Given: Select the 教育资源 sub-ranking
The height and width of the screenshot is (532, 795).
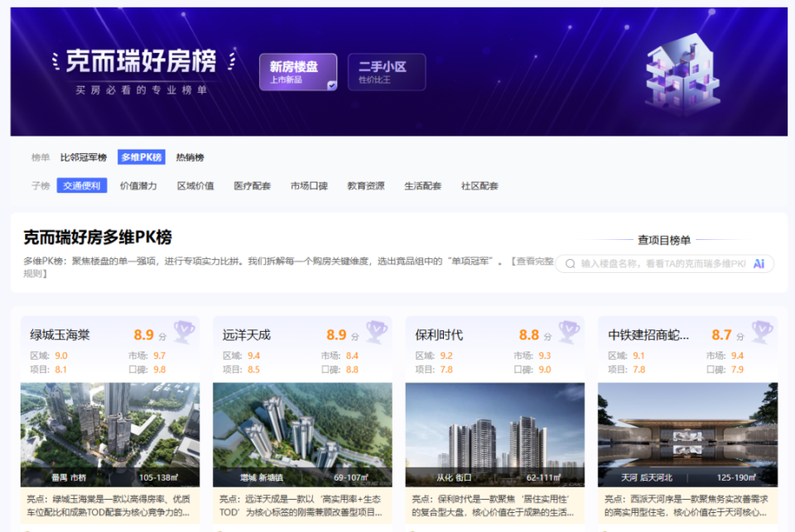Looking at the screenshot, I should coord(365,186).
